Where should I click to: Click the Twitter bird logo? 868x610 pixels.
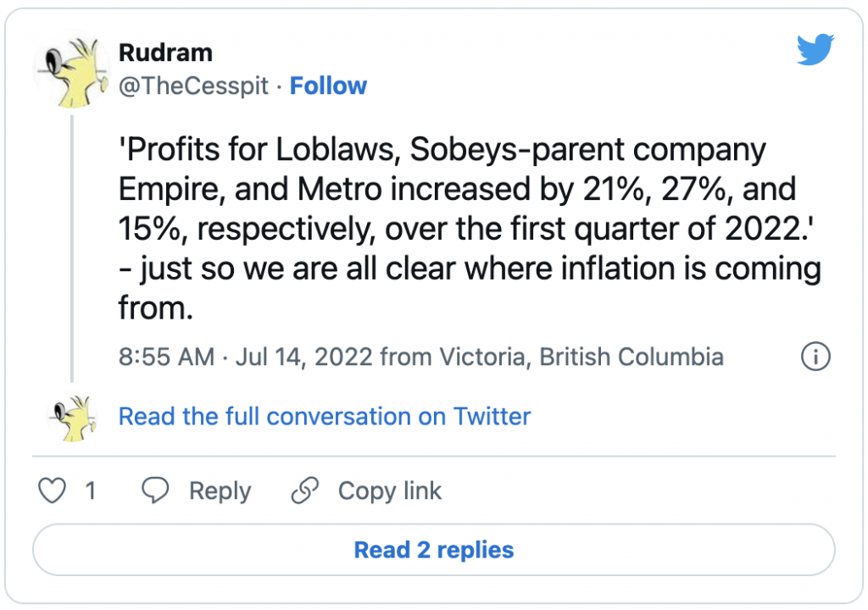click(815, 51)
